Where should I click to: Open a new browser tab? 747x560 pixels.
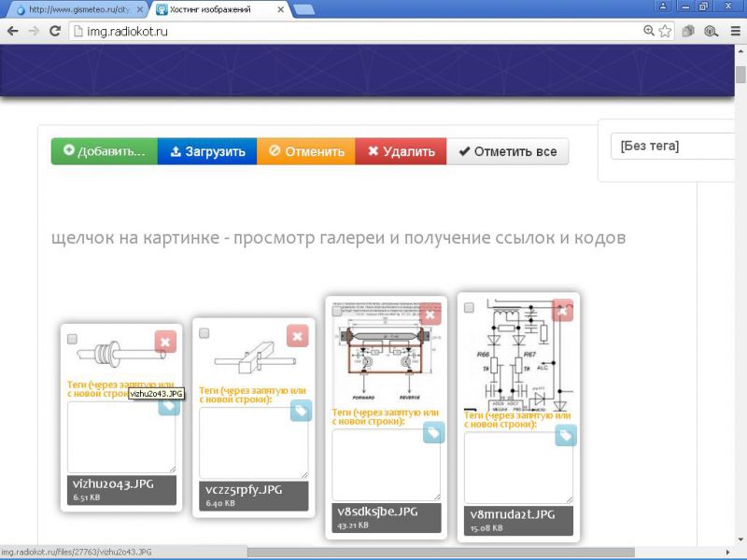pos(303,9)
